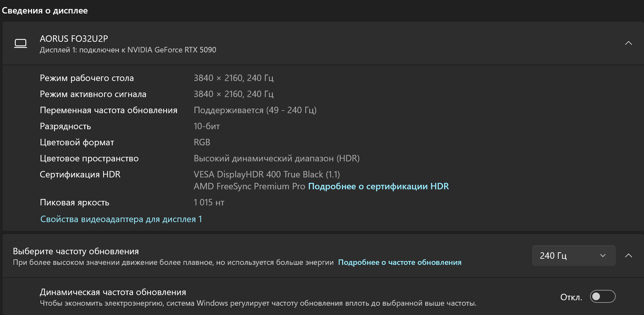The width and height of the screenshot is (644, 315).
Task: Click the 10-бит bit depth value
Action: tap(207, 126)
